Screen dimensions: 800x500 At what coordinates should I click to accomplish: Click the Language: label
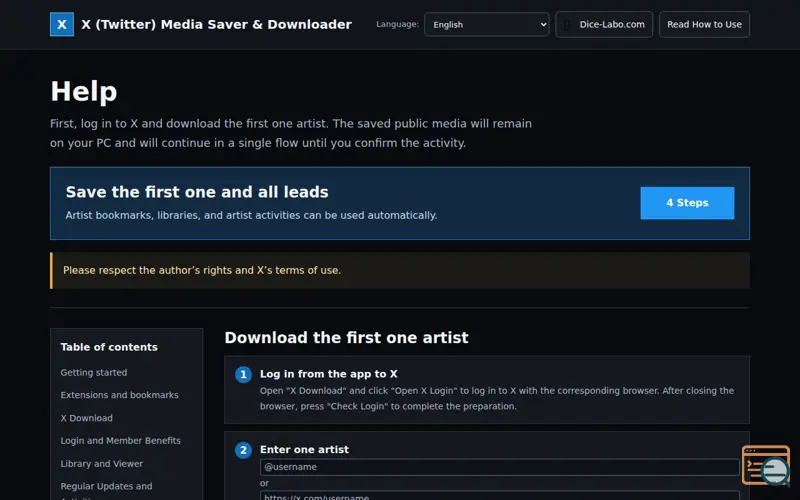pos(397,24)
